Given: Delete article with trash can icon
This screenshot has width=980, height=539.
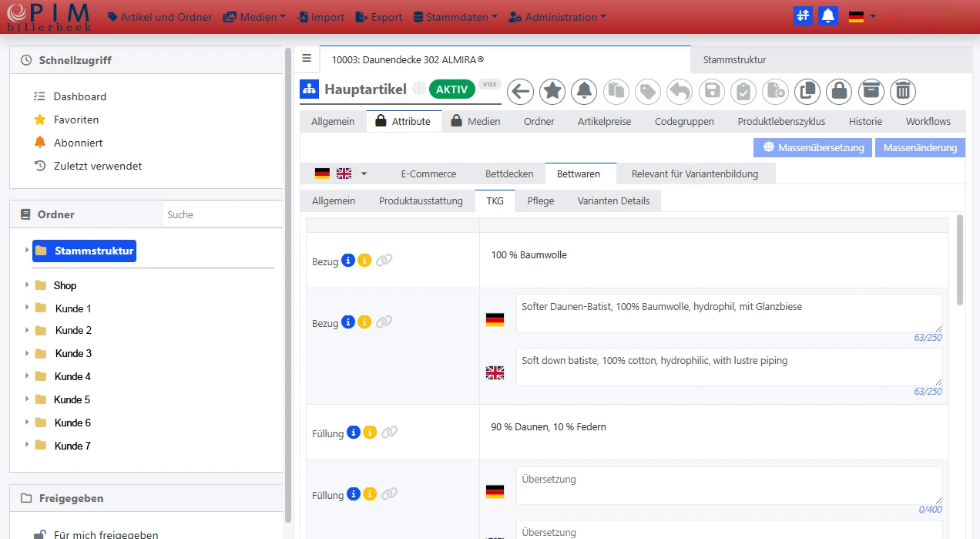Looking at the screenshot, I should 903,91.
